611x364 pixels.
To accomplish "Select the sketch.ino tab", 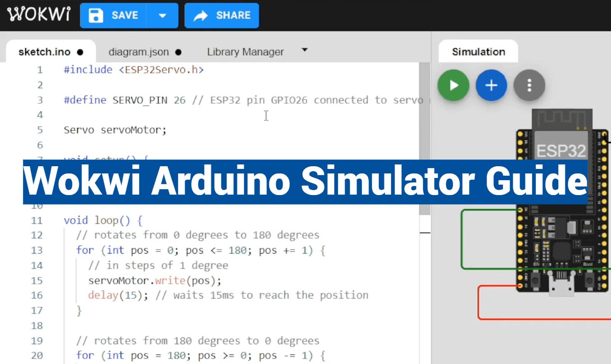I will click(x=44, y=51).
